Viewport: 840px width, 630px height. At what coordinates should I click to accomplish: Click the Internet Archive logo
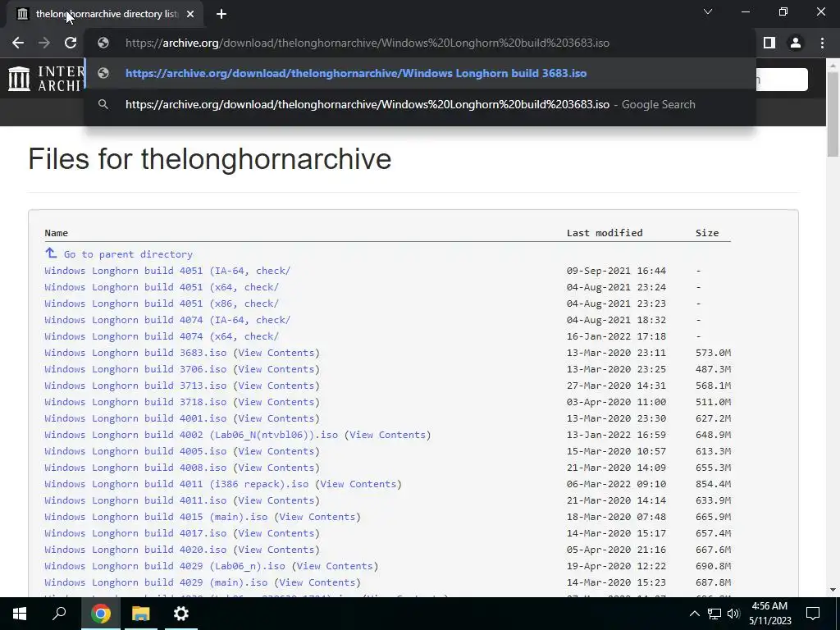pos(47,78)
